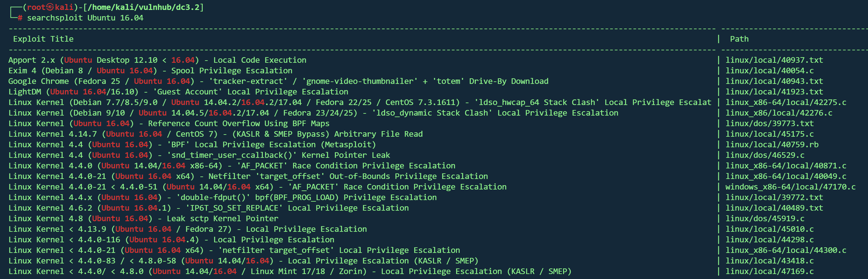Select the Exim 4 Spool Privilege Escalation line
The width and height of the screenshot is (868, 279).
(150, 71)
